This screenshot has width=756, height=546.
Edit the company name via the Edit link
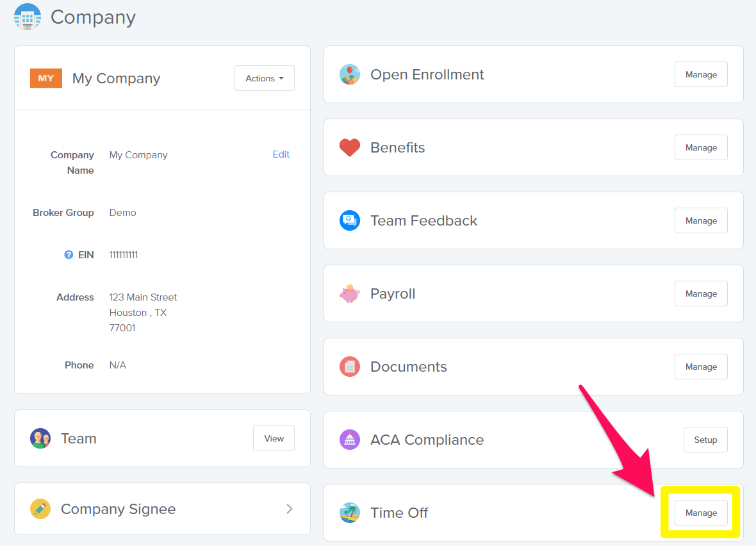click(281, 154)
